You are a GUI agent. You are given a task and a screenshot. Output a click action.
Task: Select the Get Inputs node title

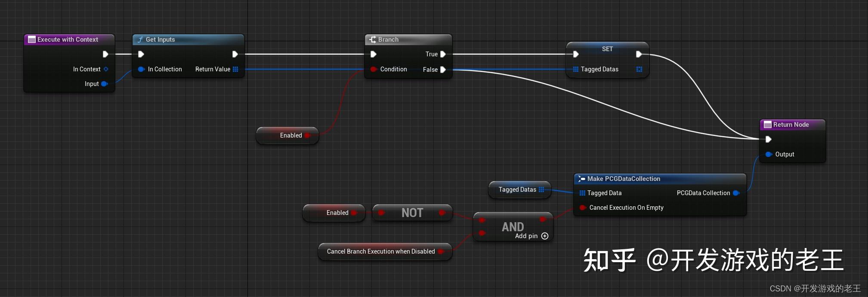pos(160,40)
